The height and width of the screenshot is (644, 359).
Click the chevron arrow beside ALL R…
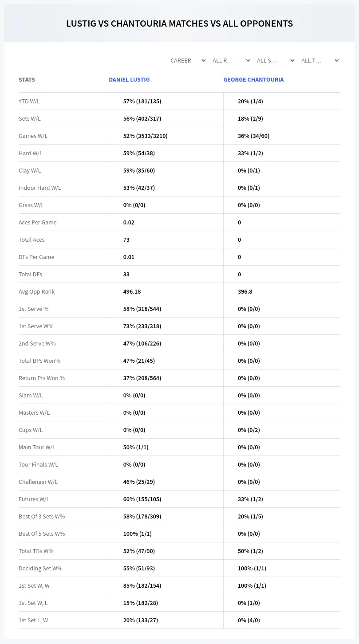tap(248, 60)
